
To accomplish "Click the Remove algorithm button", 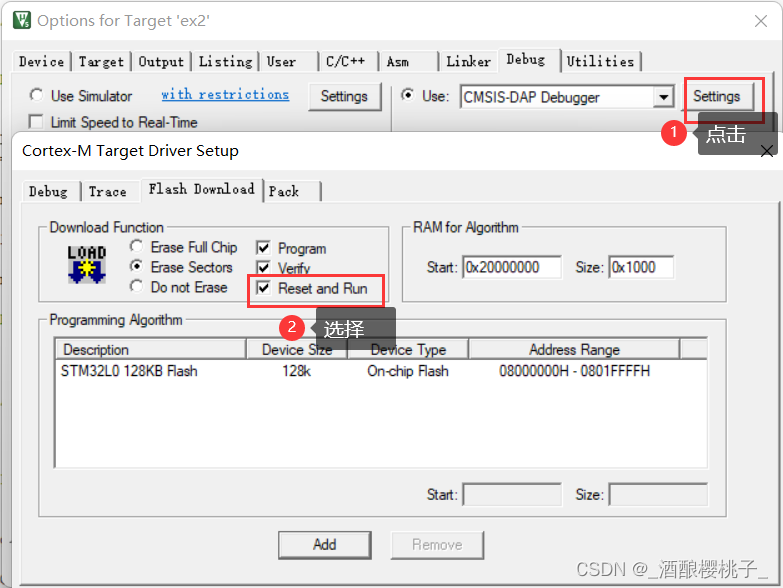I will tap(437, 545).
